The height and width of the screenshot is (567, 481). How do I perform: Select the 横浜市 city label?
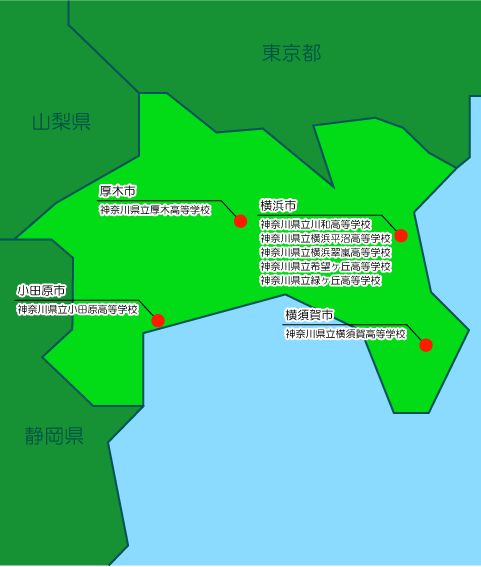[278, 206]
